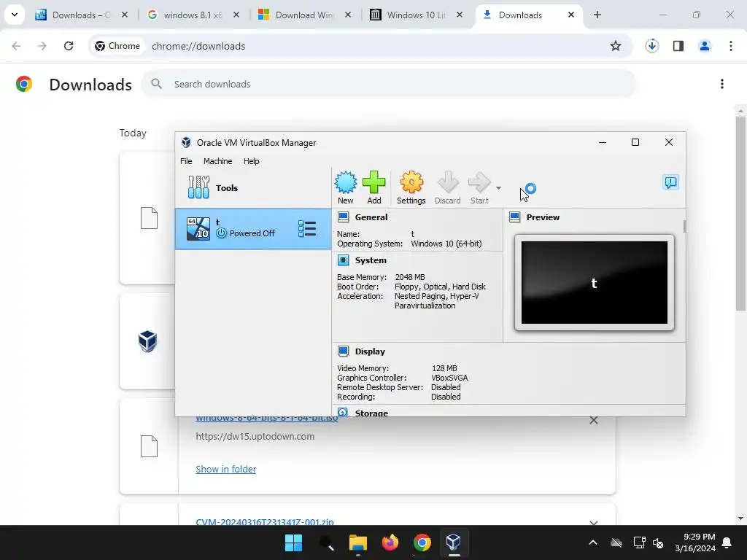Image resolution: width=747 pixels, height=560 pixels.
Task: Open VirtualBox taskbar icon
Action: pos(453,542)
